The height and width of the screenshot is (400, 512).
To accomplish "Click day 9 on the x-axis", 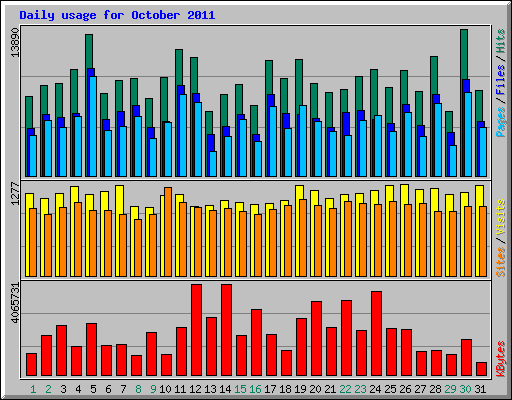I will pos(153,389).
